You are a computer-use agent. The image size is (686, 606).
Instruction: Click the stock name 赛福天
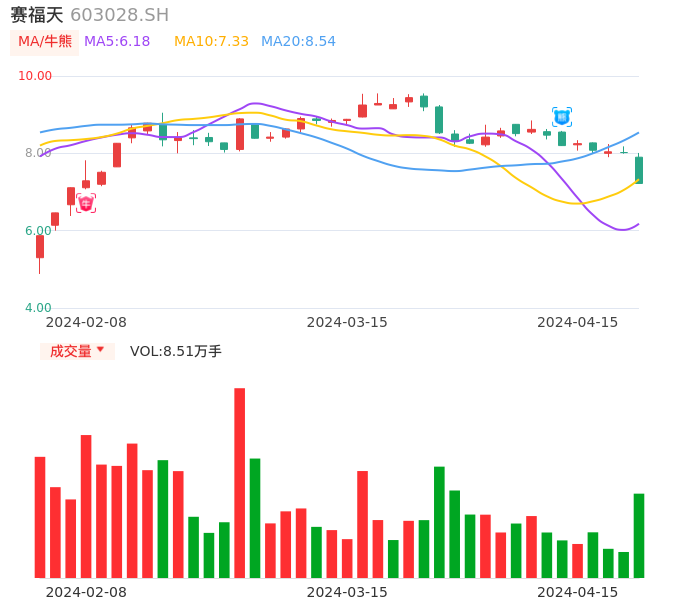tap(37, 15)
